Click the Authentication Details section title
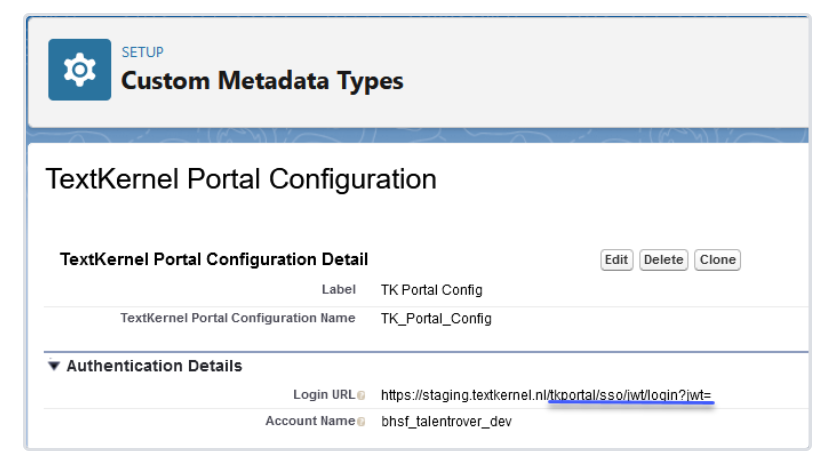The image size is (840, 469). pyautogui.click(x=154, y=366)
